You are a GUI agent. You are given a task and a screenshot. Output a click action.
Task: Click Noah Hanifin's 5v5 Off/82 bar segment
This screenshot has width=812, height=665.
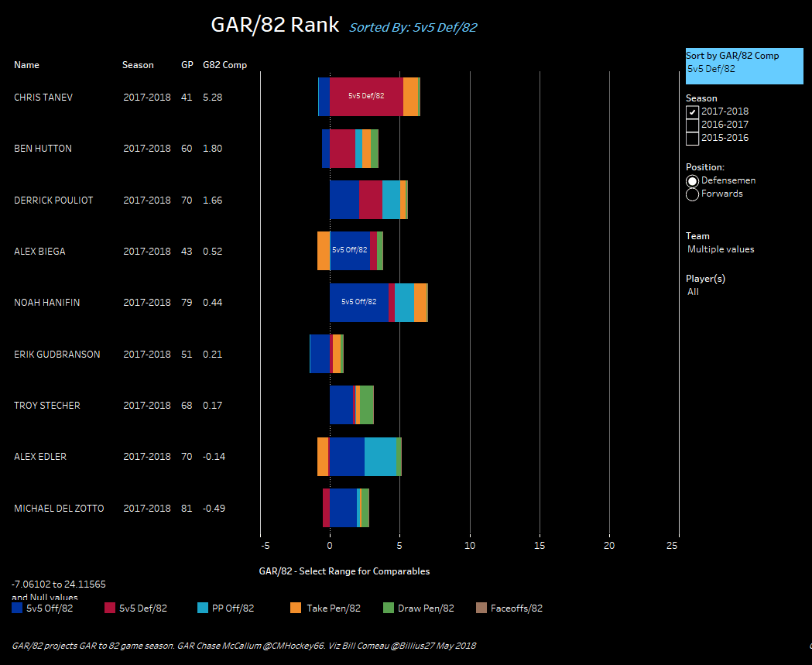point(358,302)
